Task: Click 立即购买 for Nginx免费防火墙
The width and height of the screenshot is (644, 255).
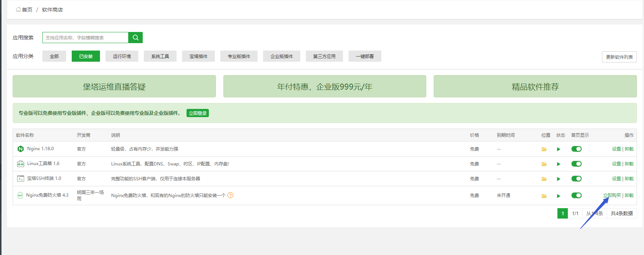Action: (612, 196)
